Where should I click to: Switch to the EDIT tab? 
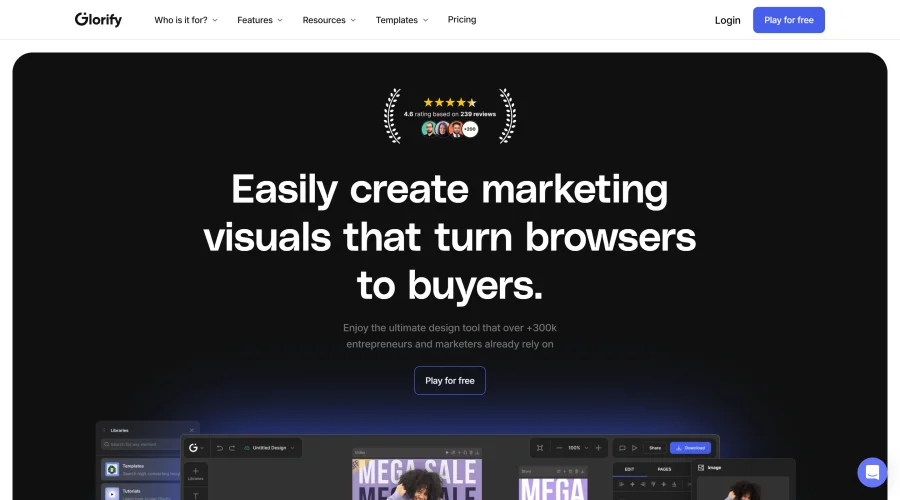coord(629,469)
